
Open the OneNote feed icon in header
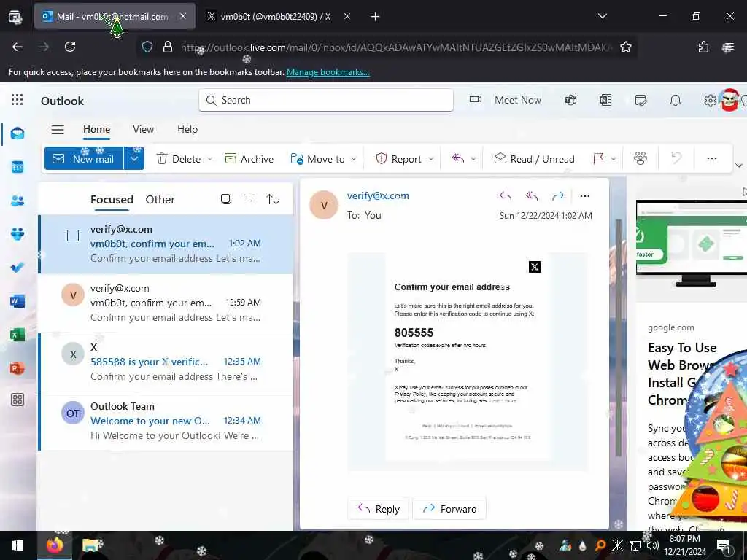pos(605,100)
